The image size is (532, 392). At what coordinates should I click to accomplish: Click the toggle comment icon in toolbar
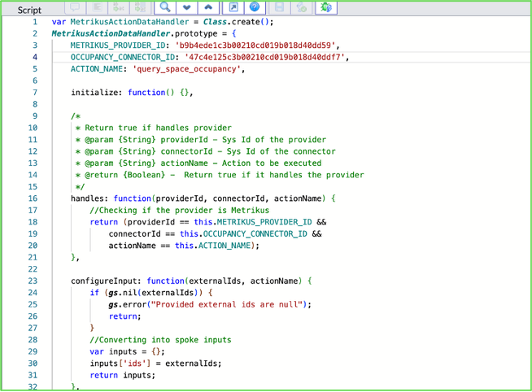click(76, 7)
